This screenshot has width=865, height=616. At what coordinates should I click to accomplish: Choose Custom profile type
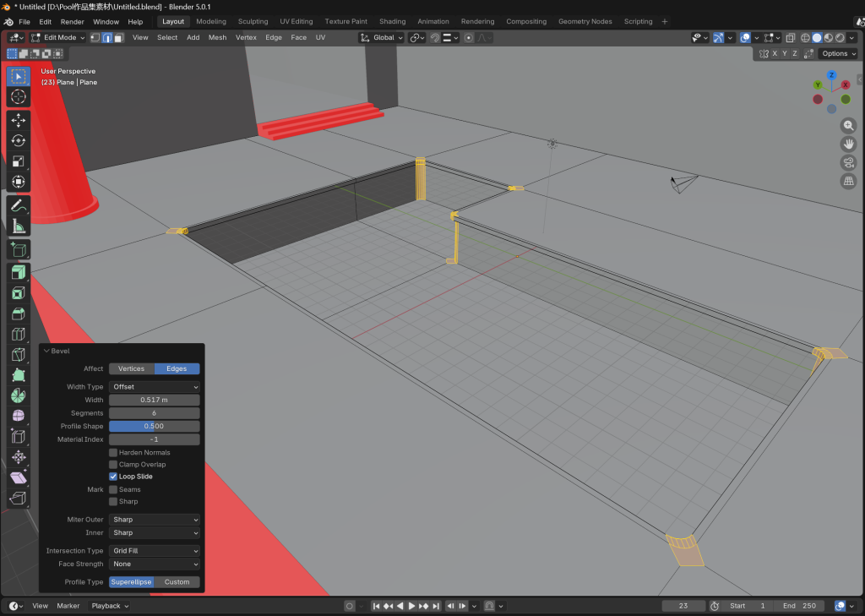(x=177, y=582)
